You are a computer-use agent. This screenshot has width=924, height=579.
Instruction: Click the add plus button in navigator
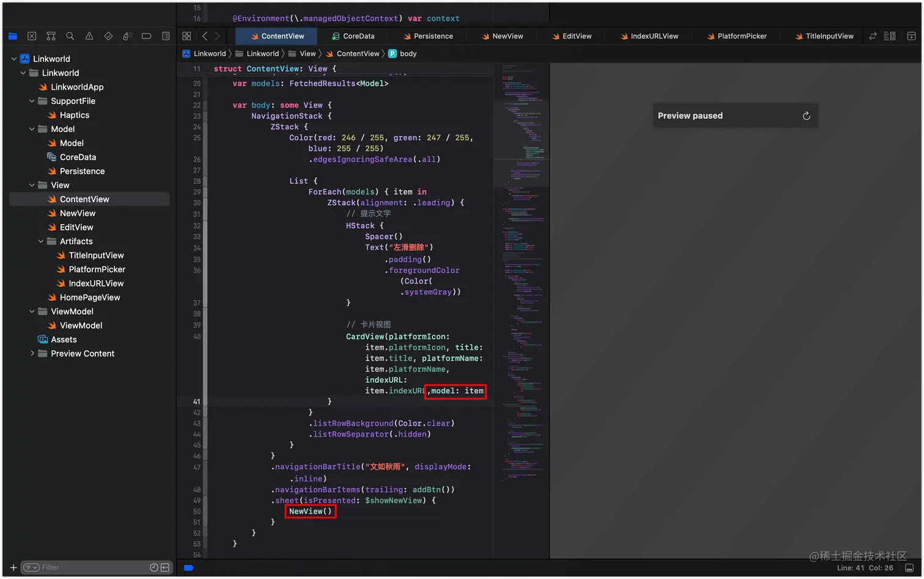13,567
